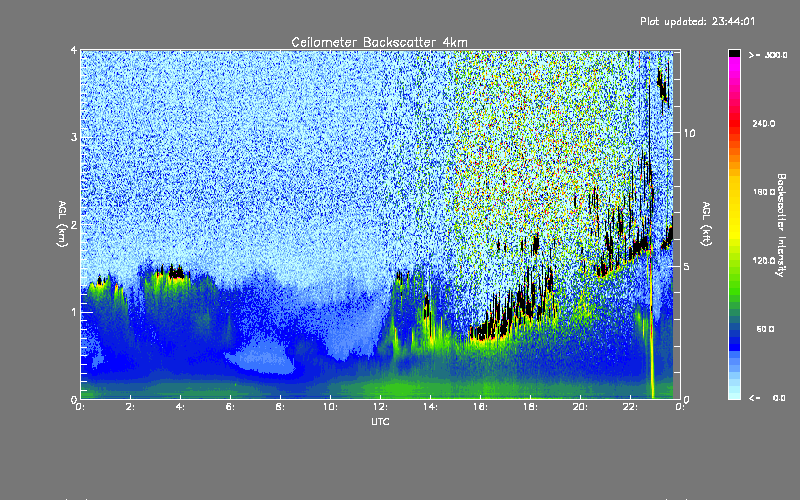The height and width of the screenshot is (500, 800).
Task: Click the '4:' UTC time tick
Action: 180,407
